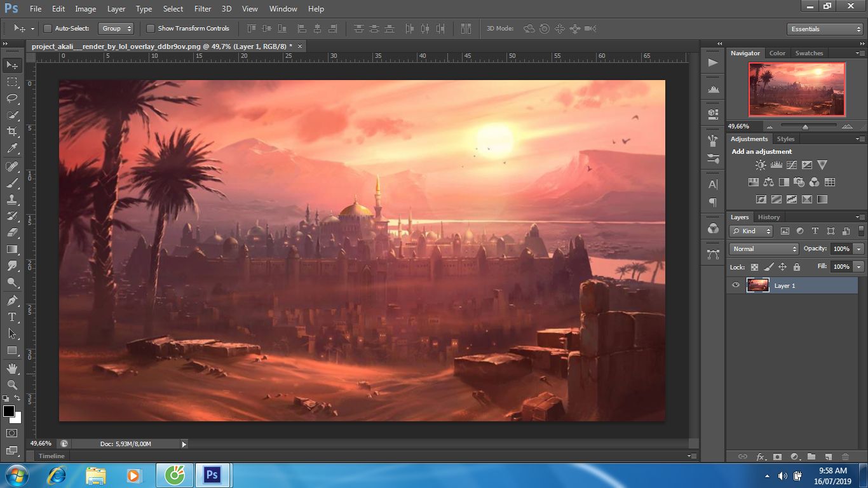Add a Brightness/Contrast adjustment

coord(761,165)
